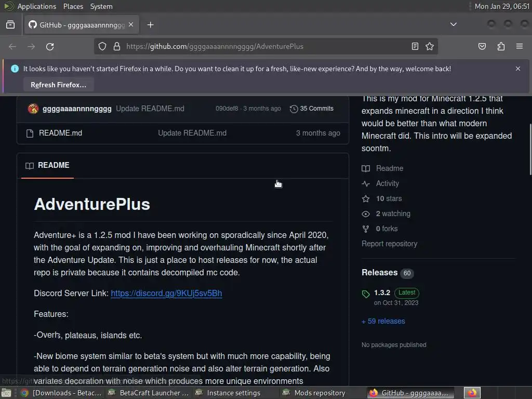This screenshot has height=399, width=532.
Task: Open the latest commit message Update README.md
Action: 150,109
